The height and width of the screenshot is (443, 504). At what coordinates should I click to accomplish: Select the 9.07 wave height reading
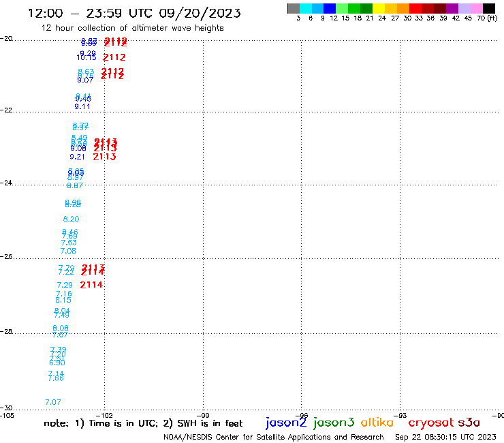click(85, 80)
